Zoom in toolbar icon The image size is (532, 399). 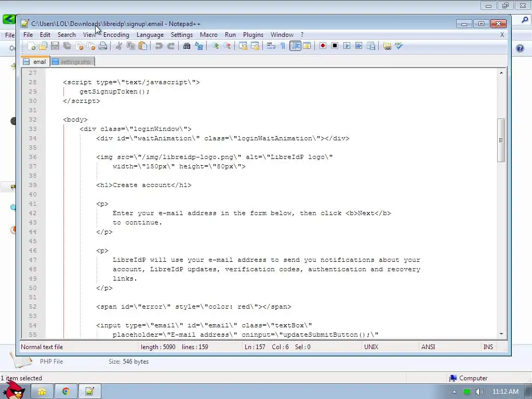point(215,46)
